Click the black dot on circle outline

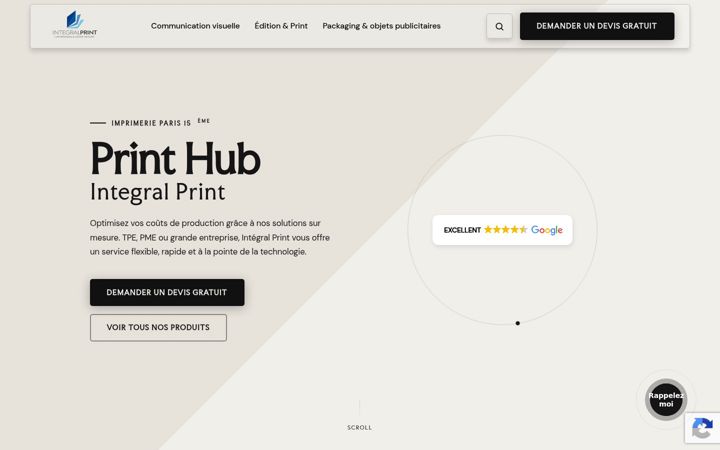518,323
